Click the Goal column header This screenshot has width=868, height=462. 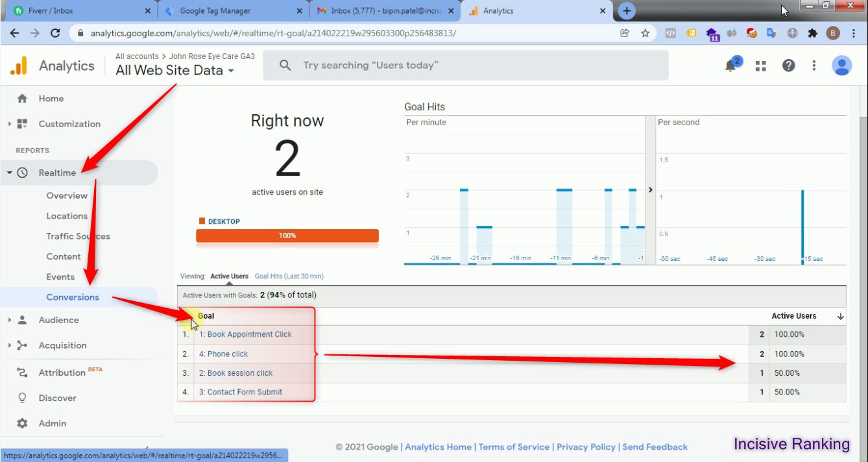[206, 316]
